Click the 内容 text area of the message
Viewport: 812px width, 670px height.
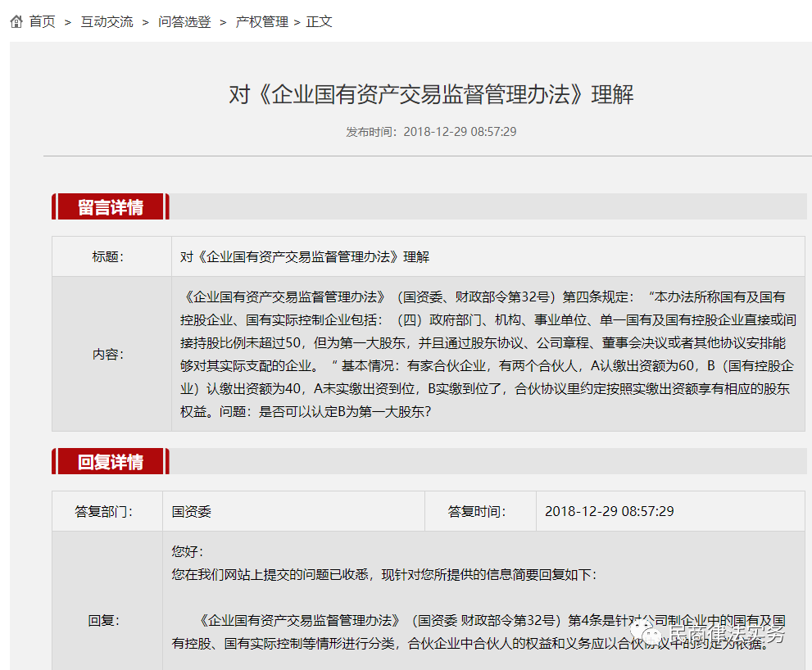pos(475,354)
